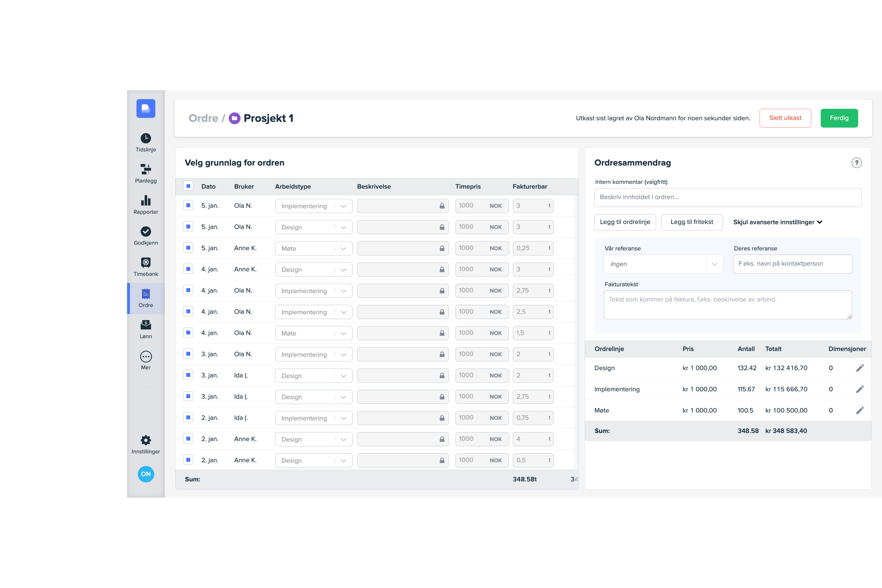This screenshot has height=588, width=882.
Task: Open Arbeidstype dropdown for 3. jan. Ida 2 hours
Action: coord(313,375)
